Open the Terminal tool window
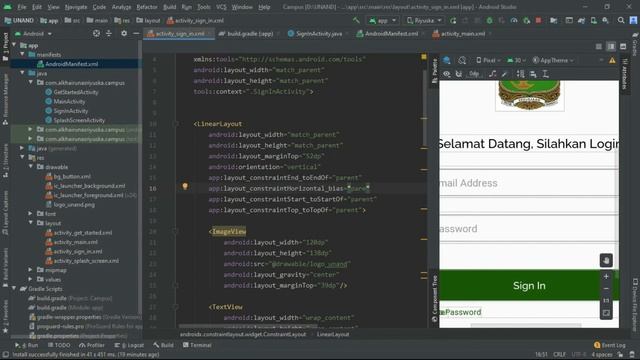Screen dimensions: 640x360 pos(197,345)
